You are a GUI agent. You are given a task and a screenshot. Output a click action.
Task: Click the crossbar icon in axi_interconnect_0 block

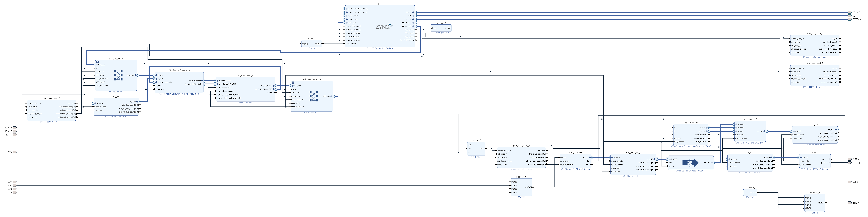click(x=314, y=96)
